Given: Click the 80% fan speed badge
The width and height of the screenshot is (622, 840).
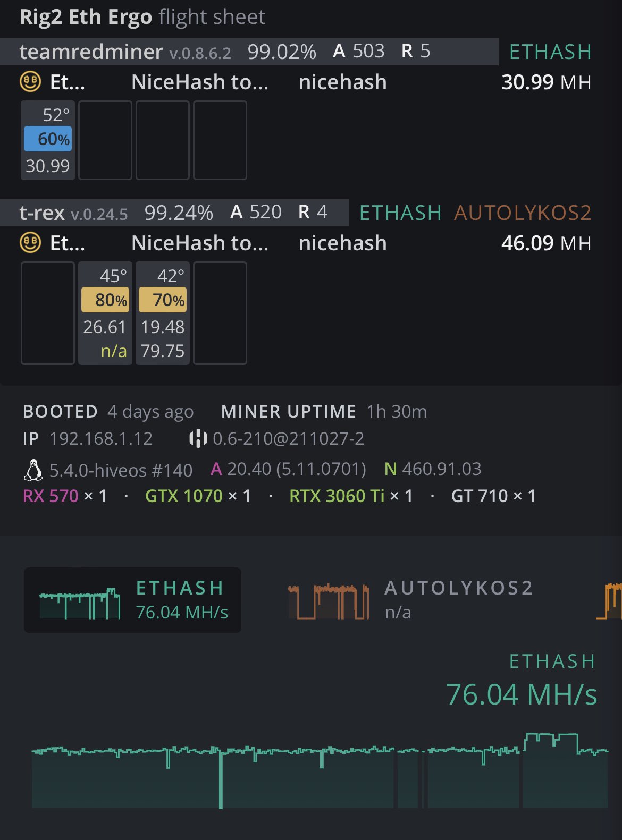Looking at the screenshot, I should point(105,300).
